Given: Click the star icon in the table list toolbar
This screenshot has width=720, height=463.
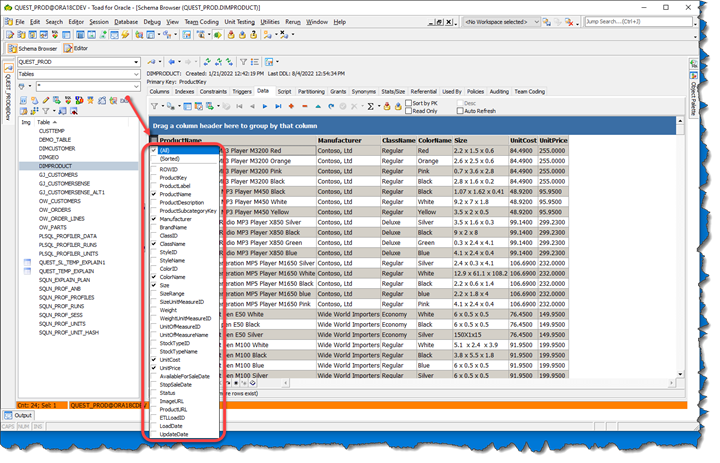Looking at the screenshot, I should click(x=90, y=100).
